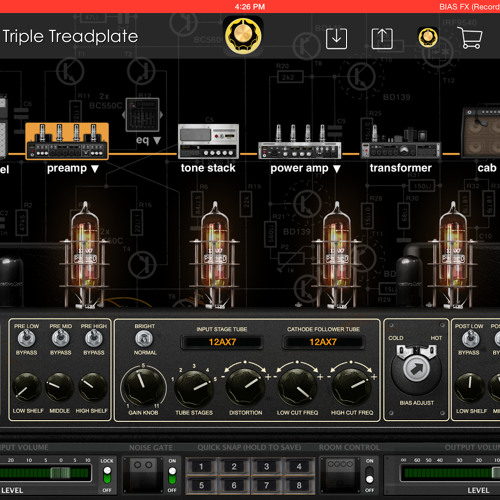Select the preamp module icon
Screen dimensions: 500x500
click(x=67, y=141)
